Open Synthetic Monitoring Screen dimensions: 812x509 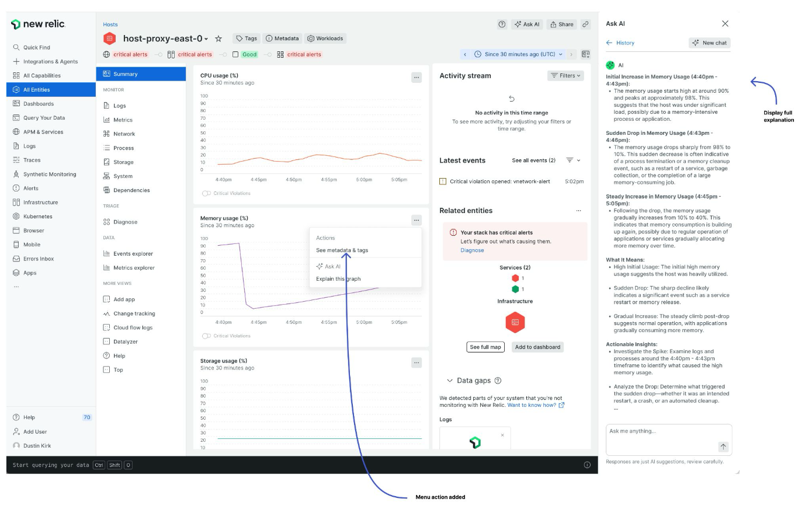pyautogui.click(x=44, y=174)
